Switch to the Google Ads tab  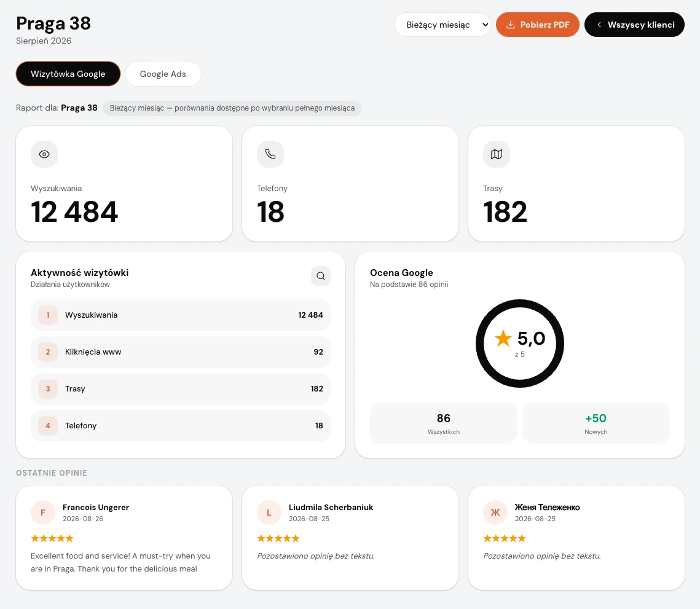pos(163,74)
